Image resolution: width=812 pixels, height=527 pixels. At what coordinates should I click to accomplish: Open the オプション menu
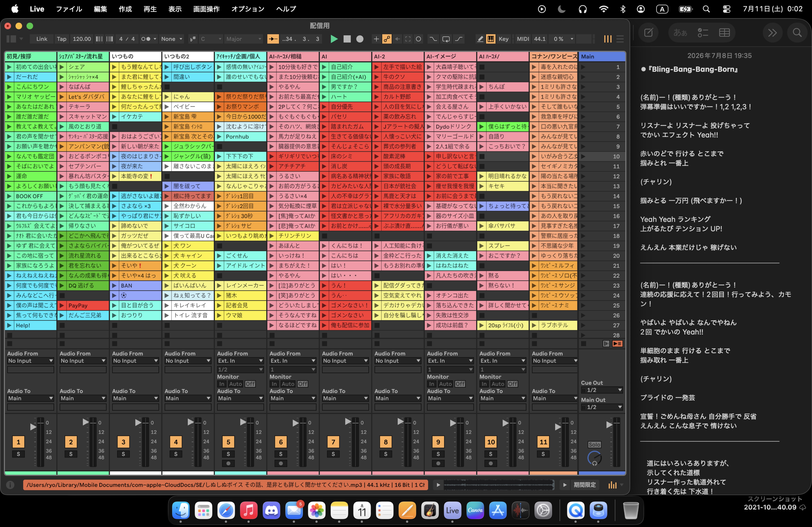(x=248, y=9)
